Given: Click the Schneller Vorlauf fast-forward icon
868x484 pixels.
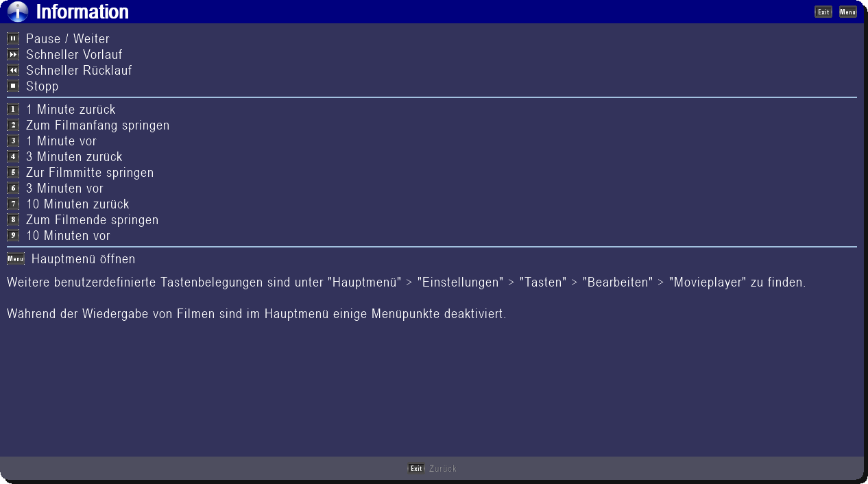Looking at the screenshot, I should (13, 55).
